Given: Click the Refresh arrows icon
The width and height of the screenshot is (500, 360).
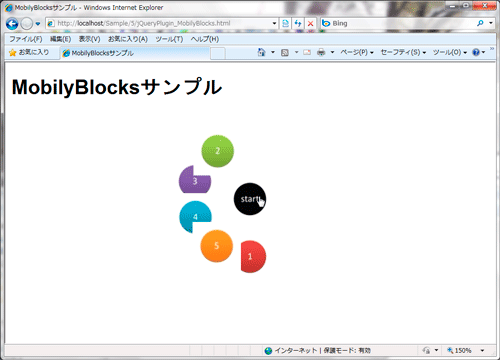Looking at the screenshot, I should tap(298, 23).
